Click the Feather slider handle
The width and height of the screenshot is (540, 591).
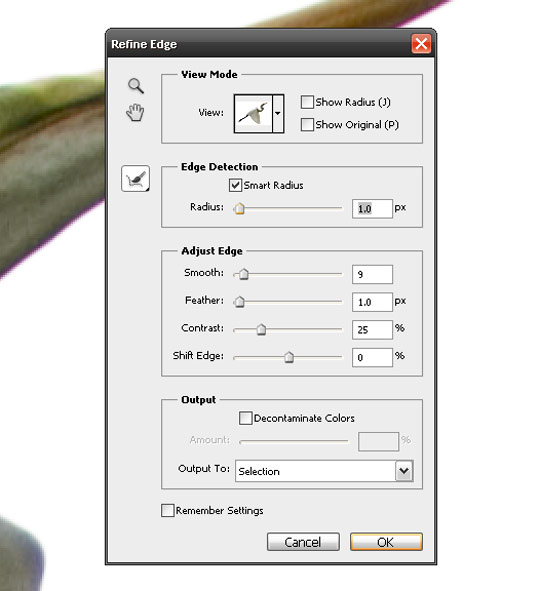(x=239, y=302)
